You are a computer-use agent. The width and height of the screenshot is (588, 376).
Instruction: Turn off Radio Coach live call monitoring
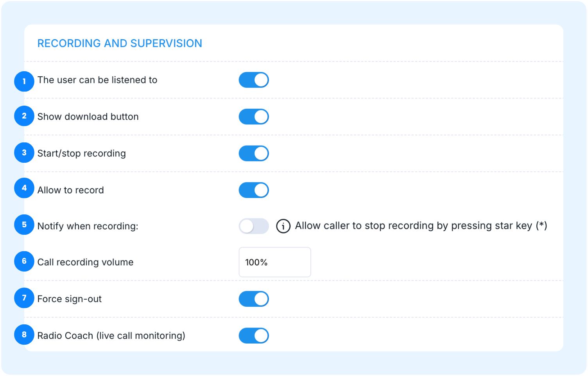tap(254, 336)
